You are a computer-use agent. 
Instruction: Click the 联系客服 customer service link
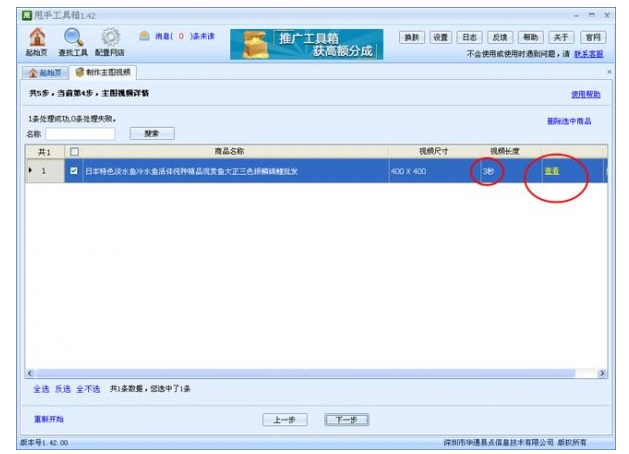point(588,54)
